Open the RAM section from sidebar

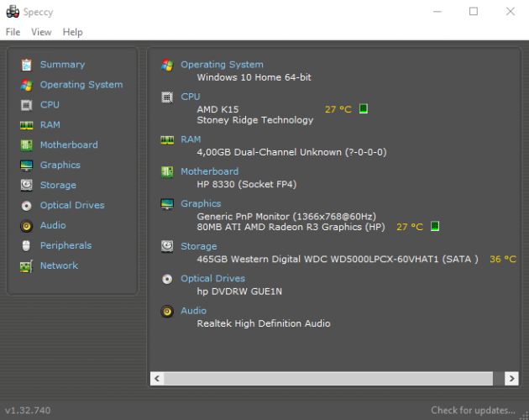pyautogui.click(x=50, y=125)
